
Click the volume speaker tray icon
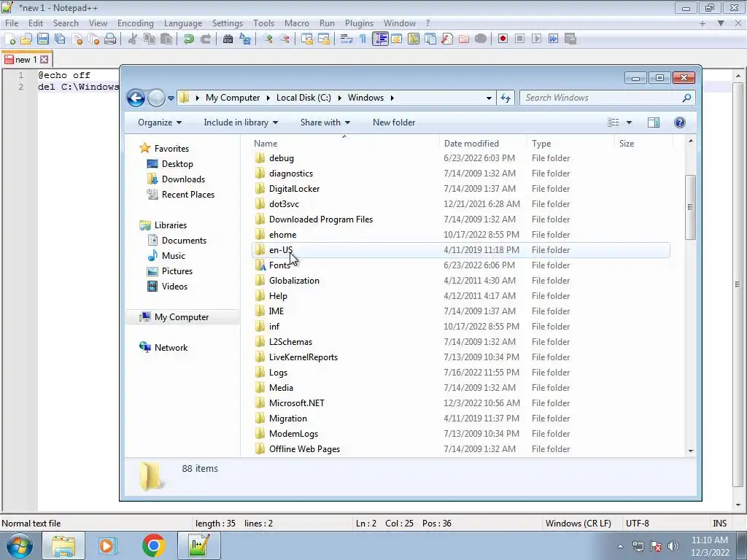[673, 546]
